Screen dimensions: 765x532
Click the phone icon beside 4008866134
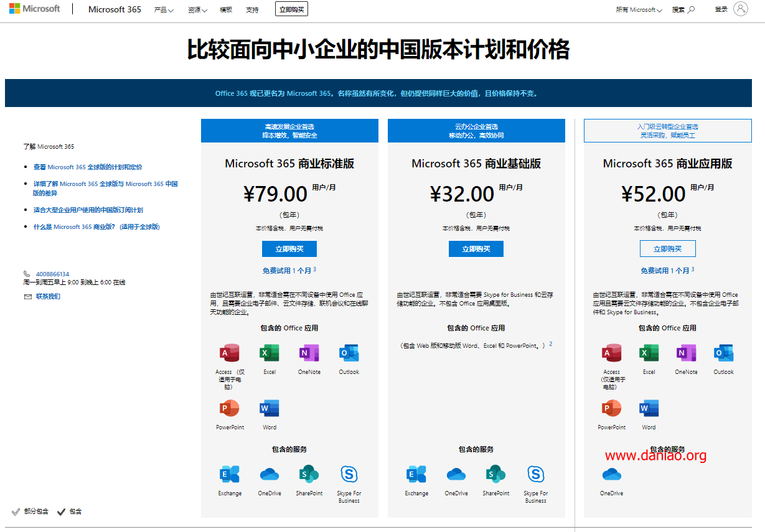click(27, 274)
